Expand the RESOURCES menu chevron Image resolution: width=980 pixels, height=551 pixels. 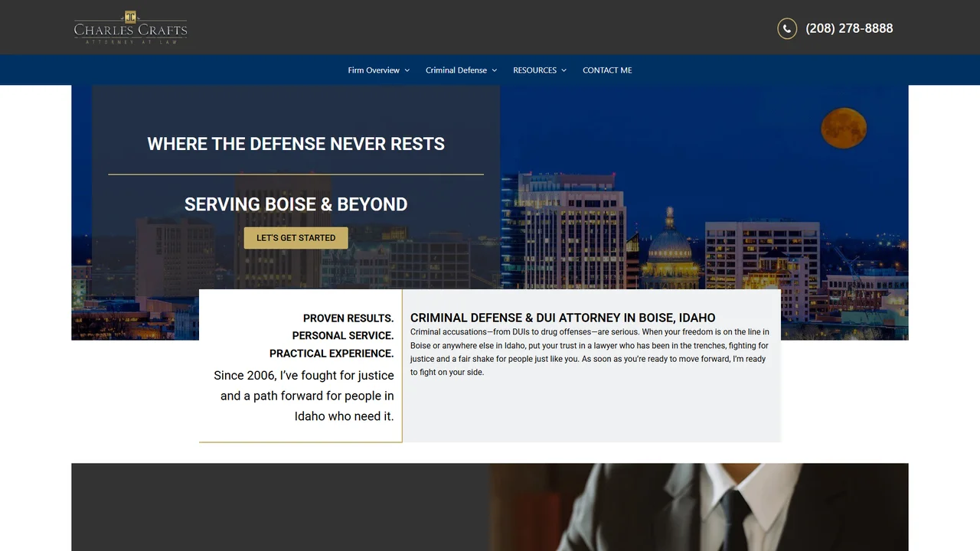[564, 70]
